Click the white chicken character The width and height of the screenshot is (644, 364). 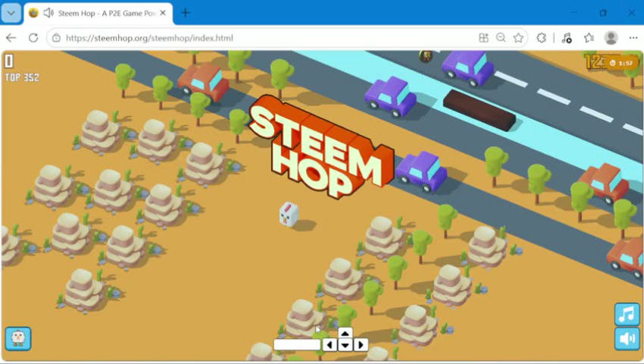coord(289,215)
